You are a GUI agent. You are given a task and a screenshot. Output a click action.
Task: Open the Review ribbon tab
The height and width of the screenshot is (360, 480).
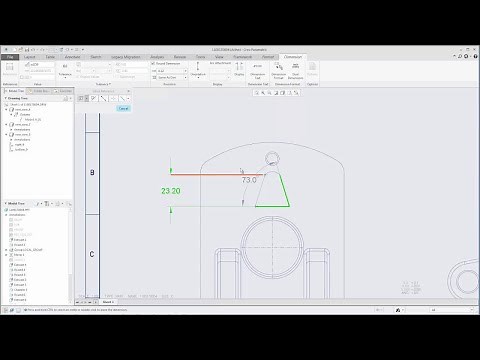click(180, 57)
